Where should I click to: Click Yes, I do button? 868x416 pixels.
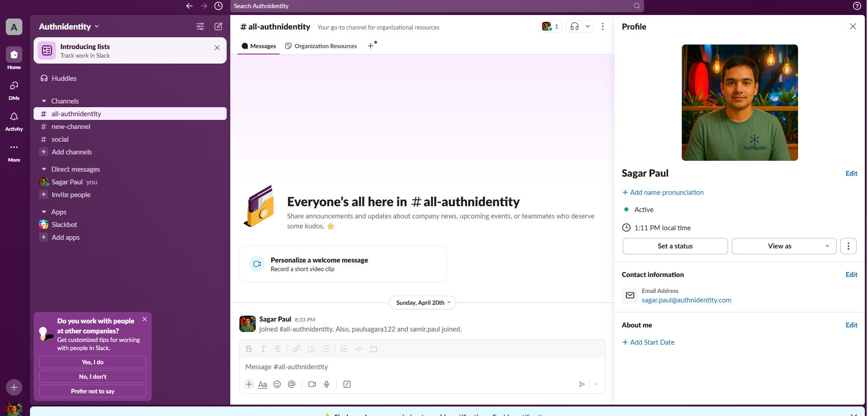(x=93, y=362)
